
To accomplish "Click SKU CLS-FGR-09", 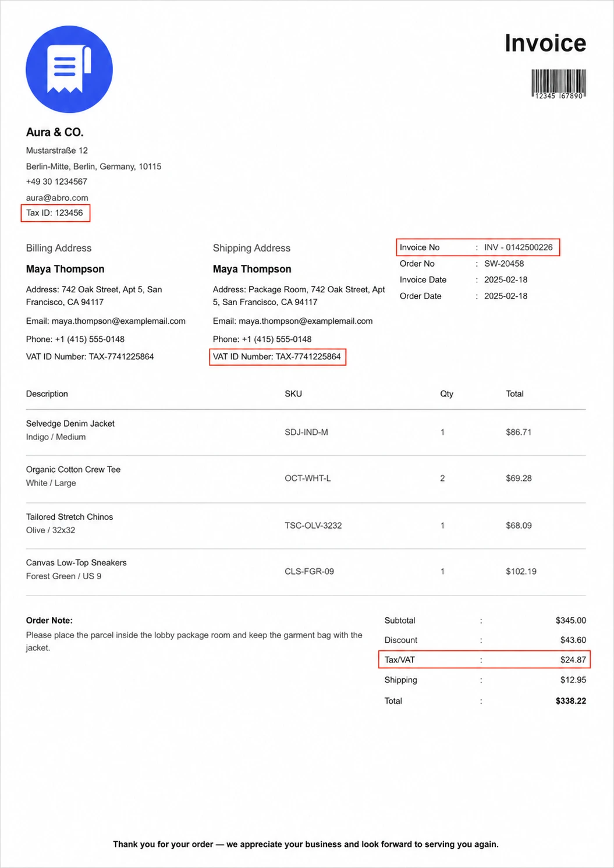I will click(309, 572).
